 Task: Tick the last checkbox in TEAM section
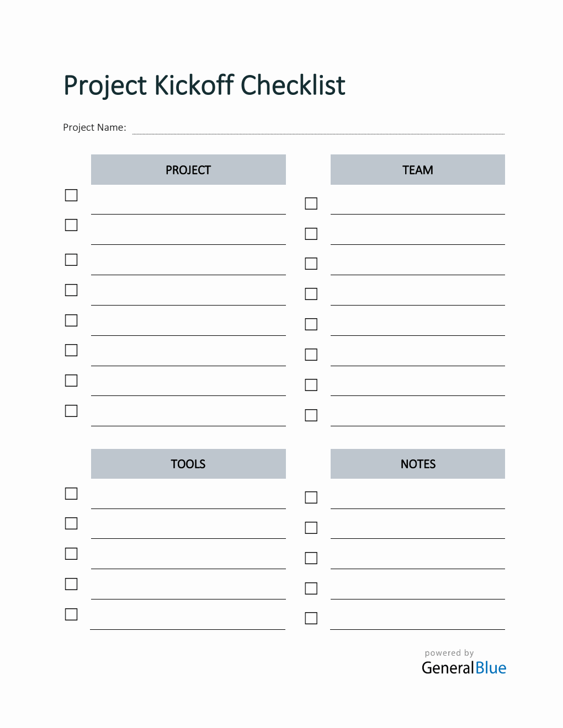311,415
